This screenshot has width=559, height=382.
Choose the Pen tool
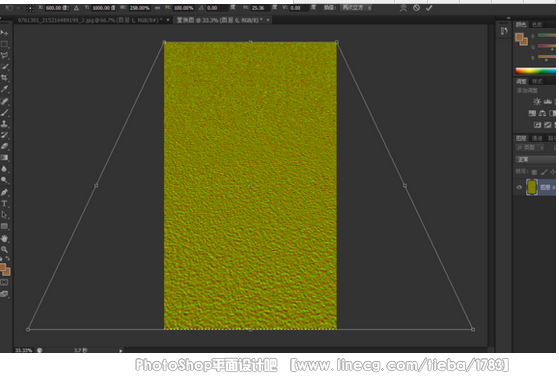tap(4, 192)
